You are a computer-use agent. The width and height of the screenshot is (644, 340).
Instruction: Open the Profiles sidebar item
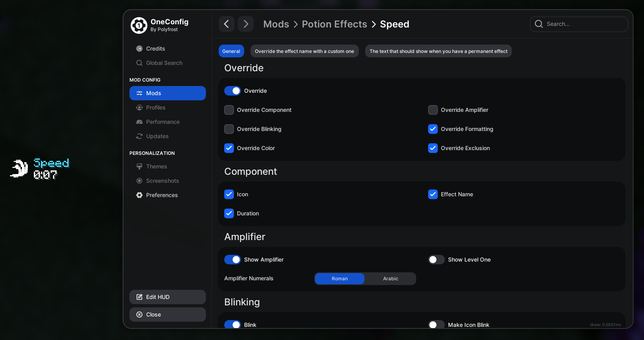(168, 107)
